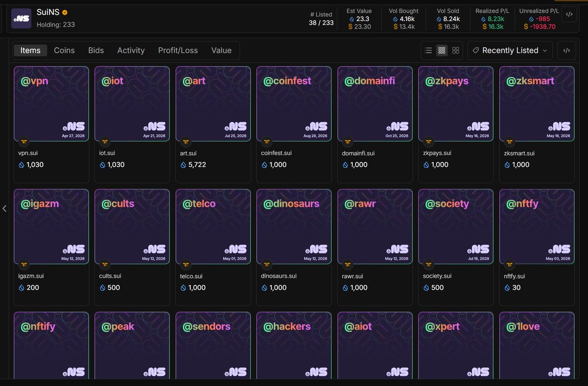Click marketplace badge icon on igazm.sui
588x386 pixels.
point(24,265)
